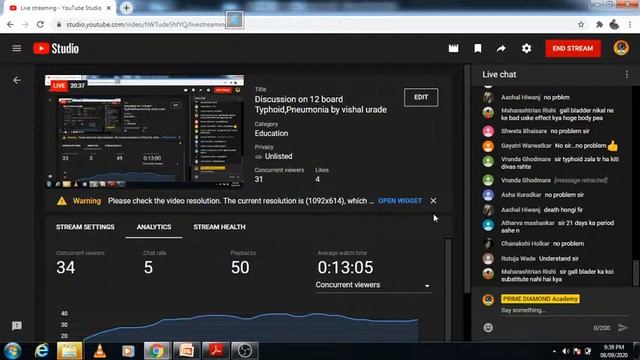
Task: Open the YouTube Studio hamburger menu
Action: [x=17, y=49]
